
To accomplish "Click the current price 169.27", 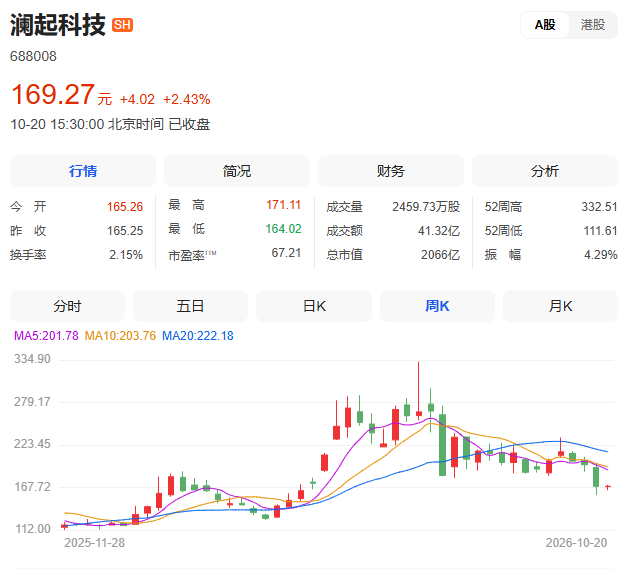I will click(x=53, y=94).
